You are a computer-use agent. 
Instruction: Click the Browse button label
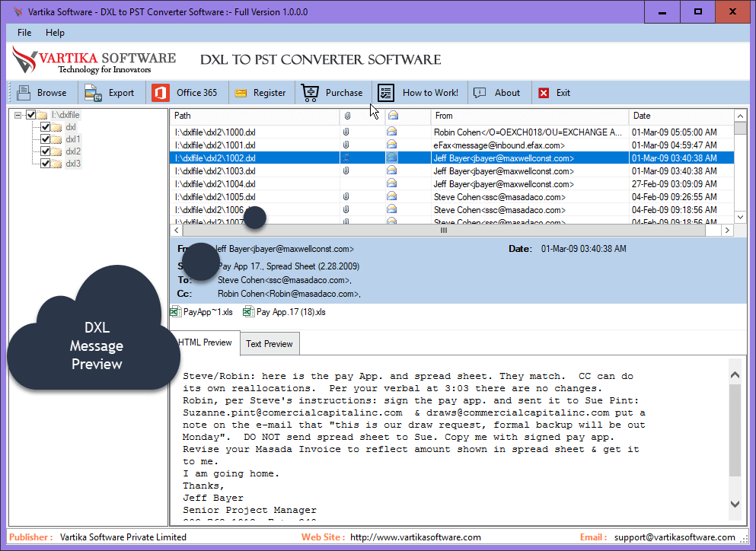tap(52, 93)
